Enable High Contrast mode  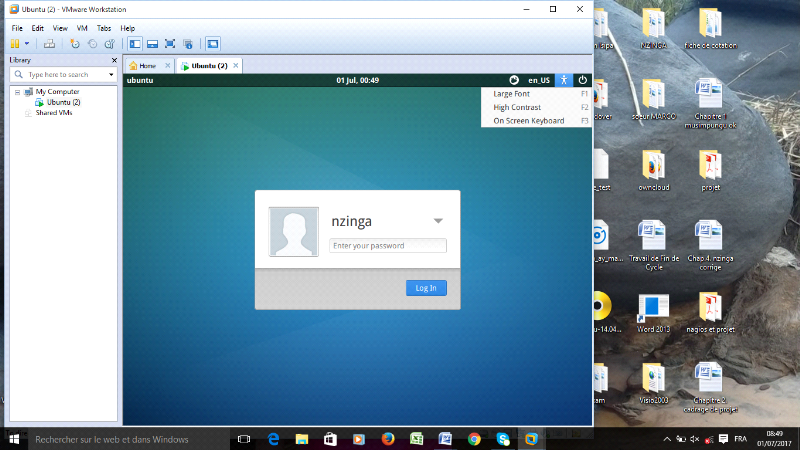[x=517, y=107]
